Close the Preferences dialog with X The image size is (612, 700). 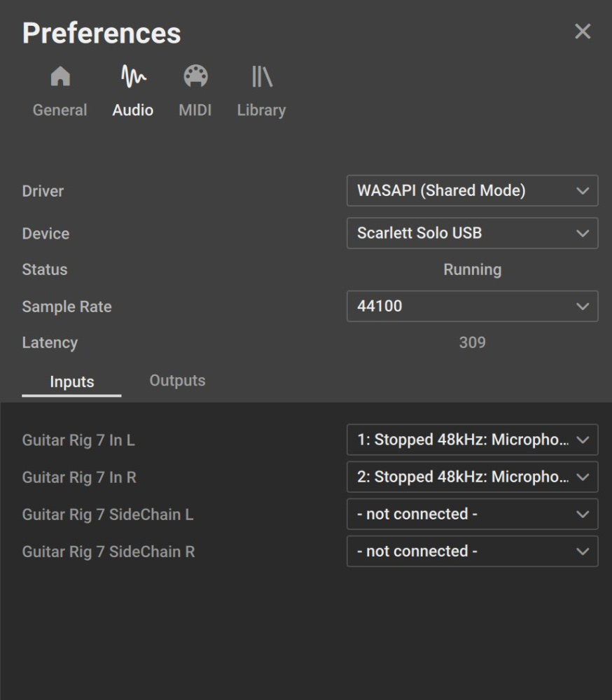(583, 31)
